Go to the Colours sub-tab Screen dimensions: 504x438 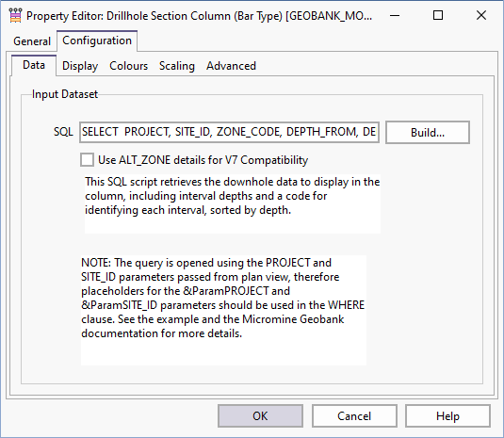pyautogui.click(x=128, y=66)
